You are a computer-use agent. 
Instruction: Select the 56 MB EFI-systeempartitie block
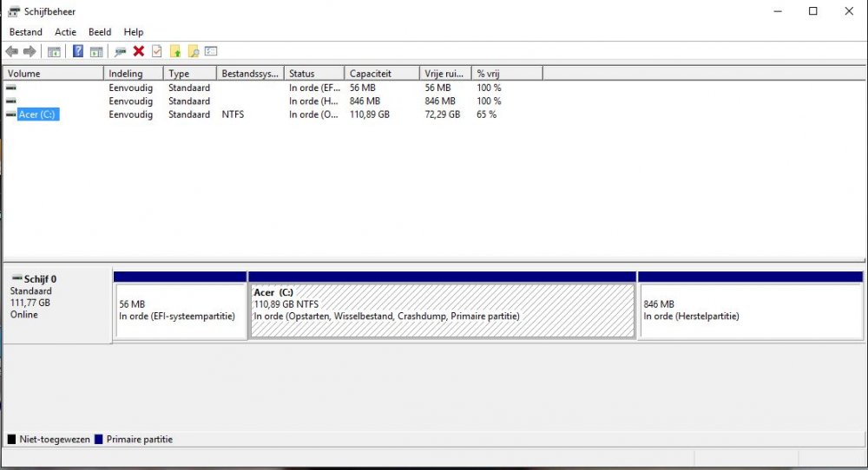coord(181,310)
